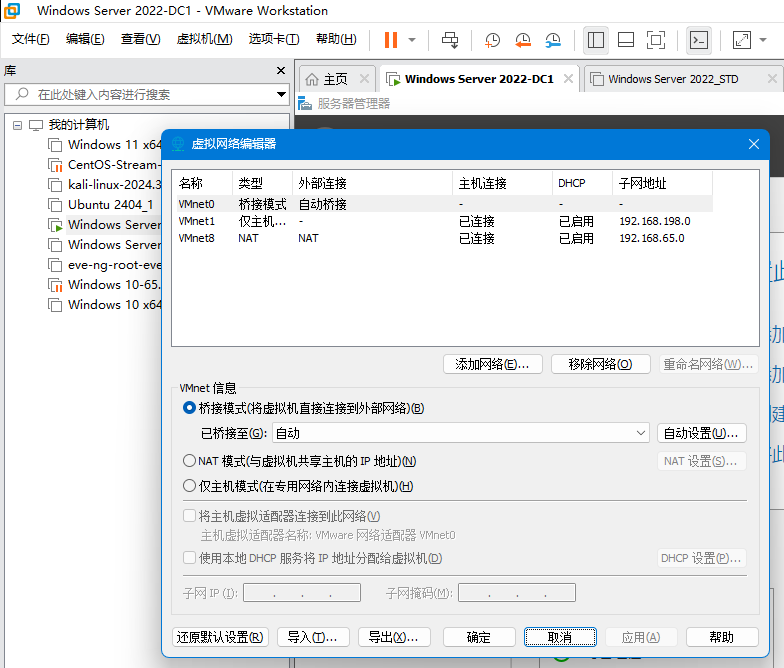Select eve-ng-root-eve VM in library

coord(105,265)
